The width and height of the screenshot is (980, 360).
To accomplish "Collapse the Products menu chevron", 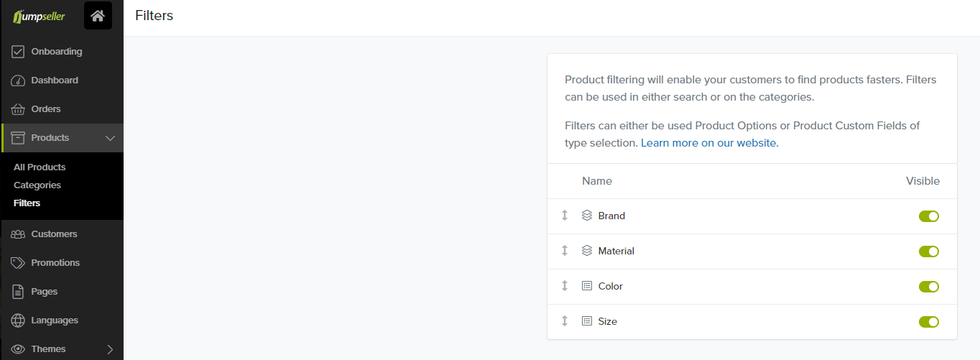I will tap(110, 138).
